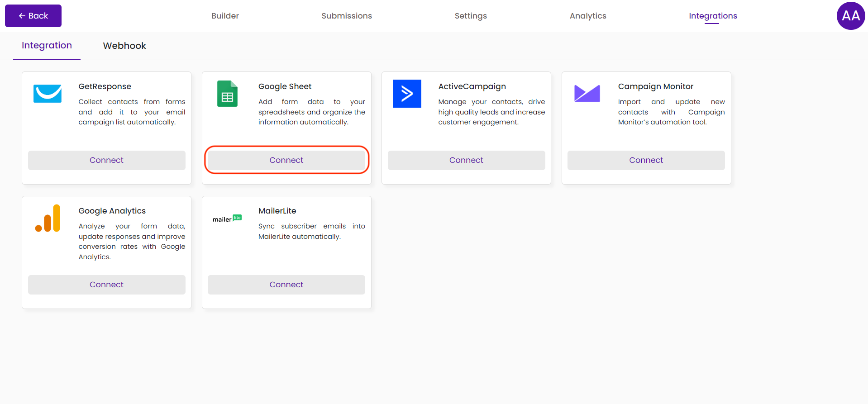The image size is (868, 404).
Task: Click the Google Analytics card title
Action: point(112,211)
